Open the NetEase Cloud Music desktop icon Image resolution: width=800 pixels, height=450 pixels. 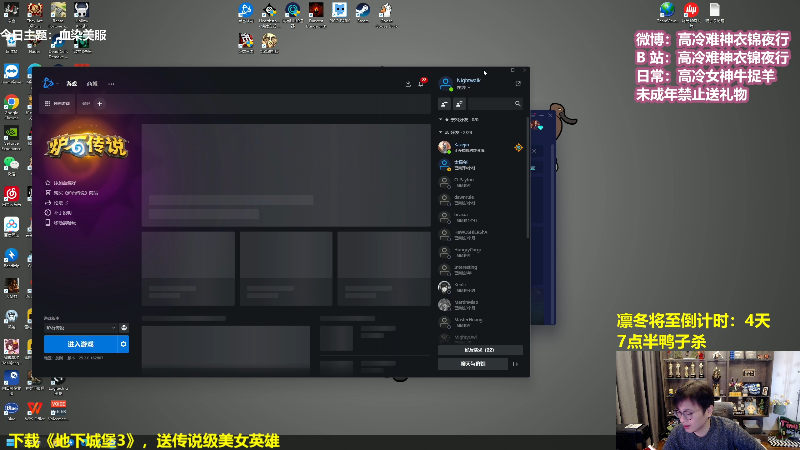click(x=11, y=196)
